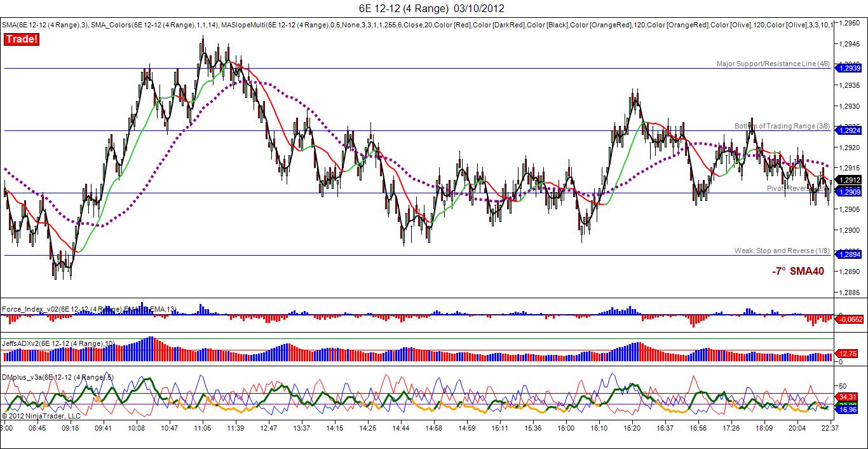Click the 17:26 time axis label
The image size is (868, 449).
[731, 429]
